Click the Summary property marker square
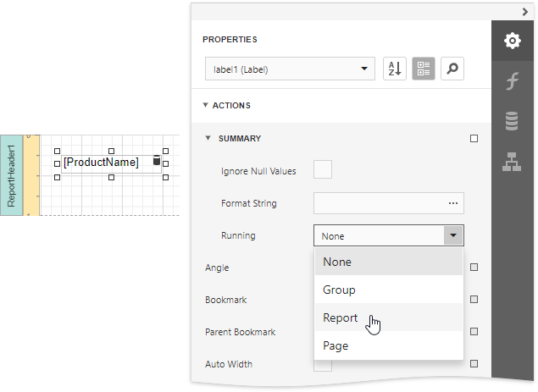Image resolution: width=538 pixels, height=392 pixels. (474, 138)
